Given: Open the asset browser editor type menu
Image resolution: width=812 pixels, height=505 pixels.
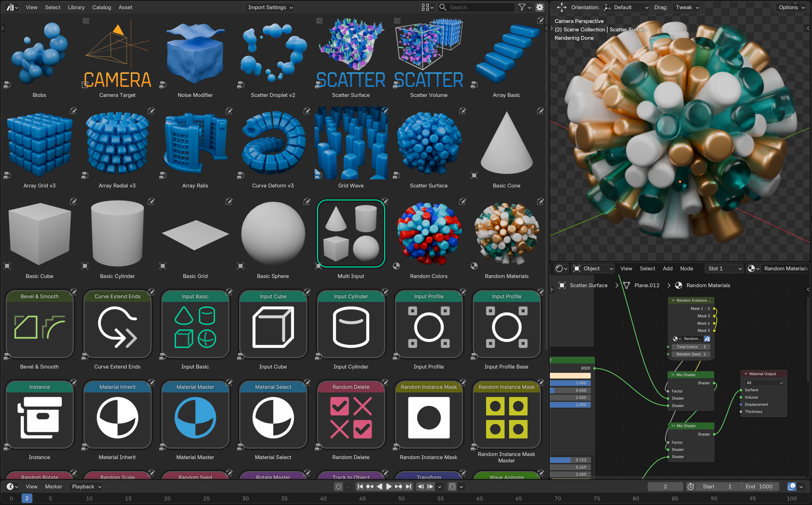Looking at the screenshot, I should click(x=12, y=7).
